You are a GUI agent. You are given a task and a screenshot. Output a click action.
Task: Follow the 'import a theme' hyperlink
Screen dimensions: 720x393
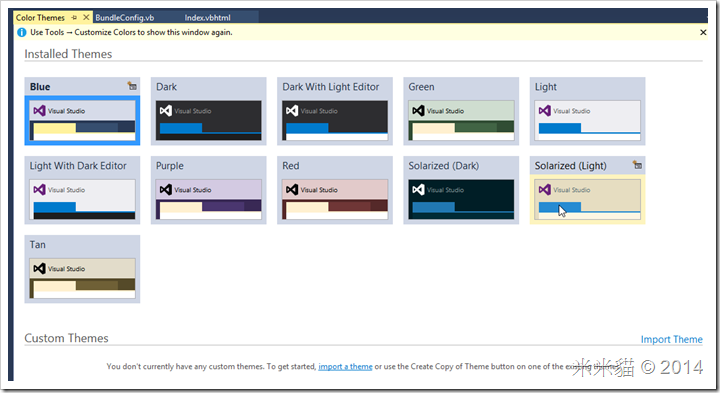pos(345,366)
